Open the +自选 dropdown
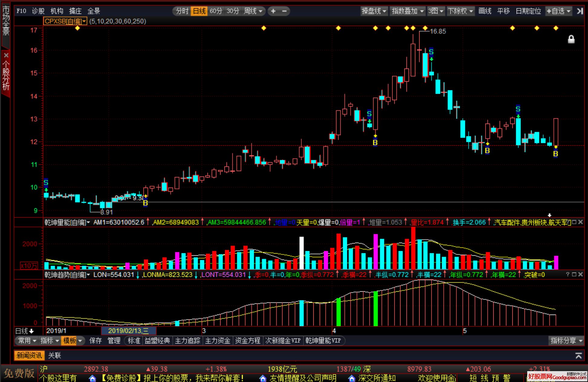The image size is (588, 382). click(x=558, y=11)
